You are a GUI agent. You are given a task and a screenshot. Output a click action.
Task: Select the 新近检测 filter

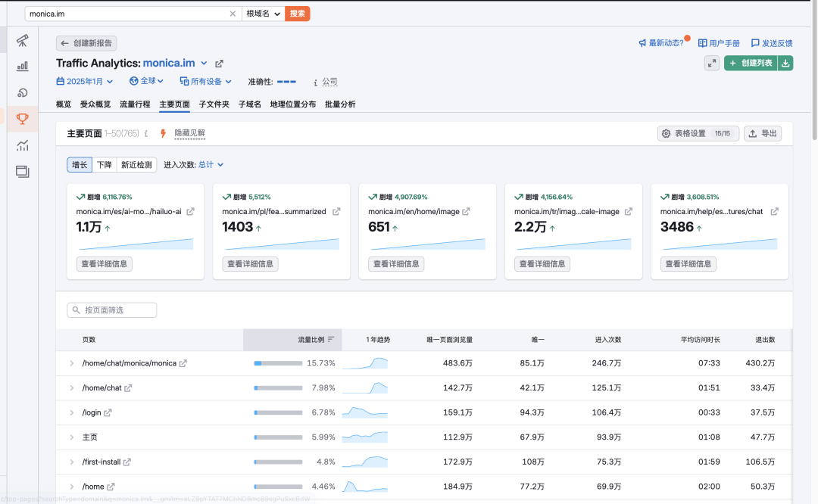click(x=136, y=164)
